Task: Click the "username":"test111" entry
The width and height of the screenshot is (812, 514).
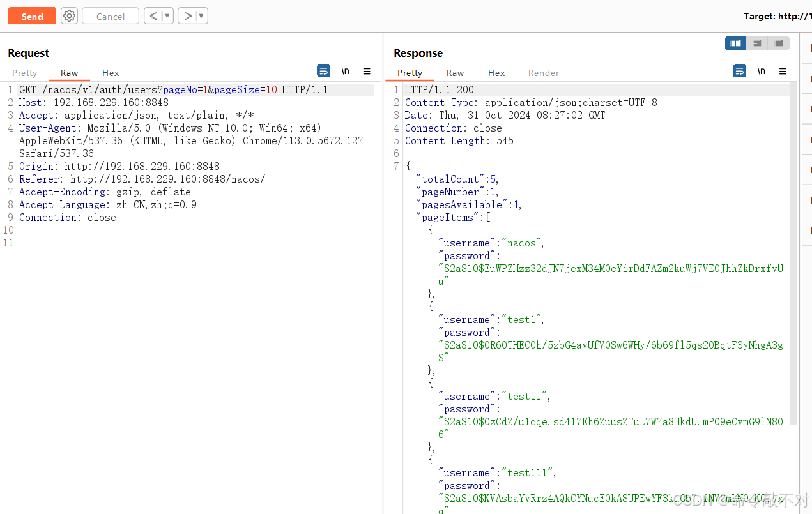Action: (x=498, y=473)
